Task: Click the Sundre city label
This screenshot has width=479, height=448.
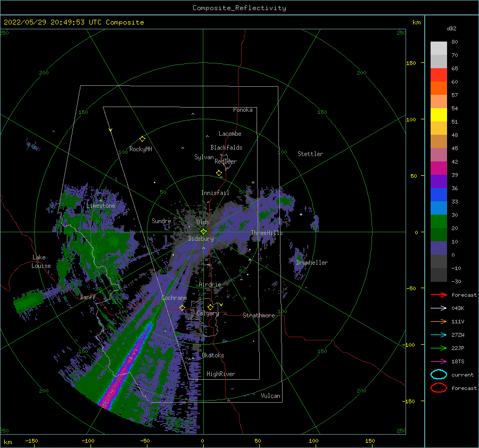Action: click(x=161, y=221)
